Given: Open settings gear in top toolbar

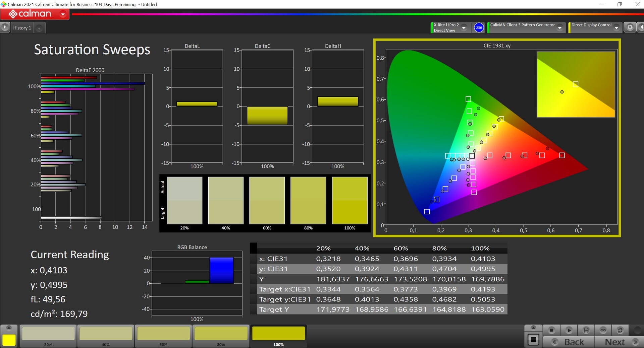Looking at the screenshot, I should click(630, 27).
